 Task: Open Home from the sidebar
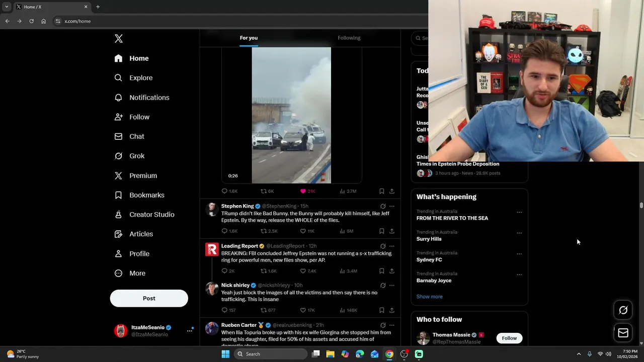click(x=132, y=58)
